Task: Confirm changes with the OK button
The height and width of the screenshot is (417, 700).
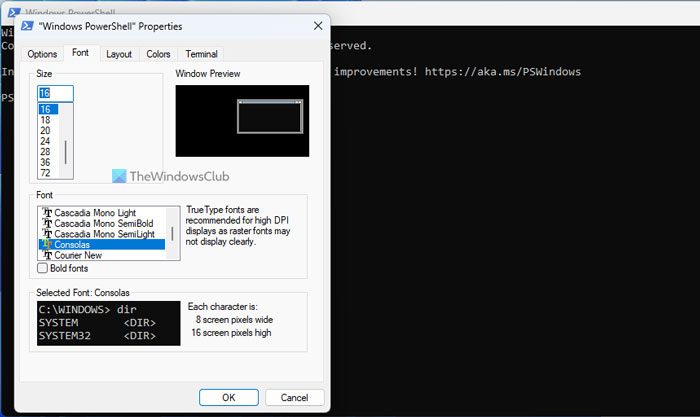Action: point(229,397)
